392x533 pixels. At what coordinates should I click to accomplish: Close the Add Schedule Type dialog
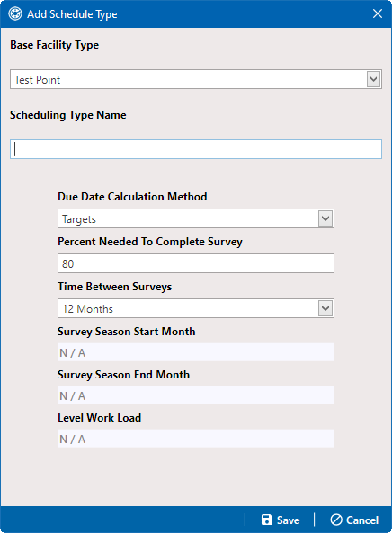coord(378,14)
